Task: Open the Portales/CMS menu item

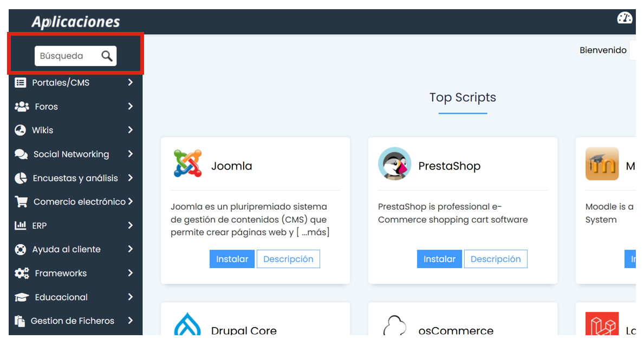Action: 76,82
